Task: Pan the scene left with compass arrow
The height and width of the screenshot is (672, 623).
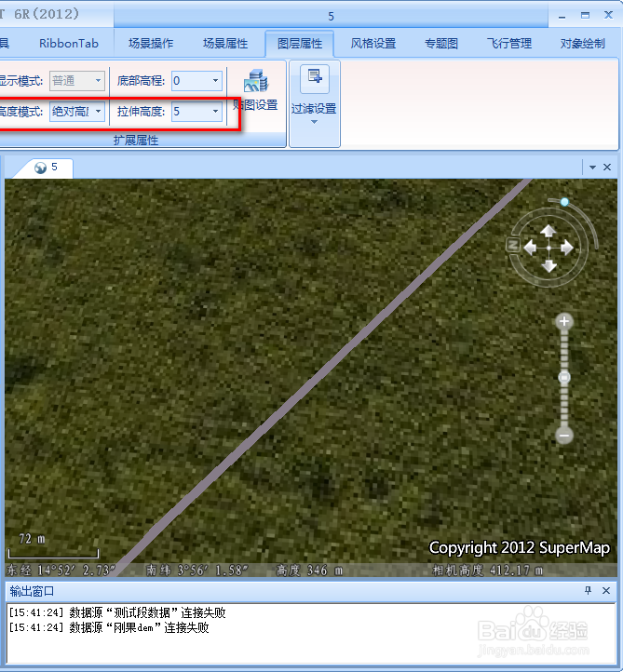Action: pyautogui.click(x=531, y=248)
